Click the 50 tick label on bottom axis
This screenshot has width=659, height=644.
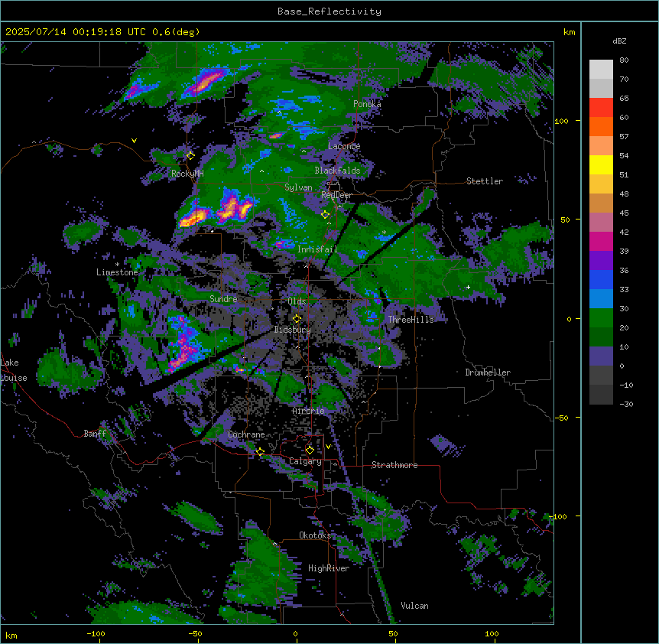(x=394, y=633)
